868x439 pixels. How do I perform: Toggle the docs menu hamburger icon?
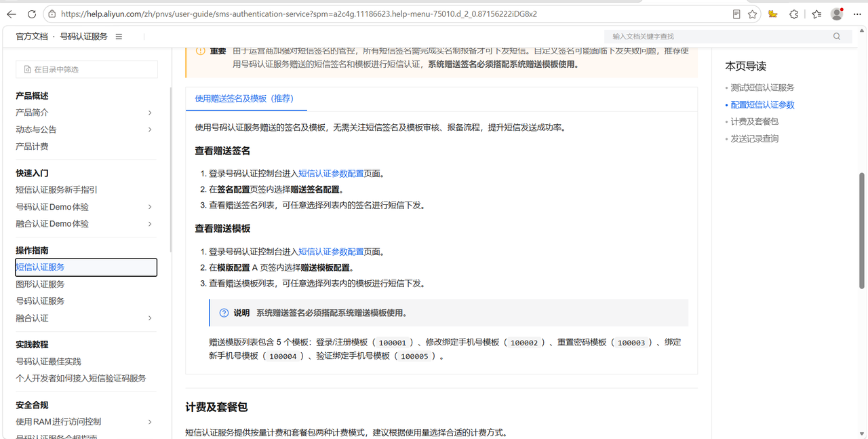[119, 37]
